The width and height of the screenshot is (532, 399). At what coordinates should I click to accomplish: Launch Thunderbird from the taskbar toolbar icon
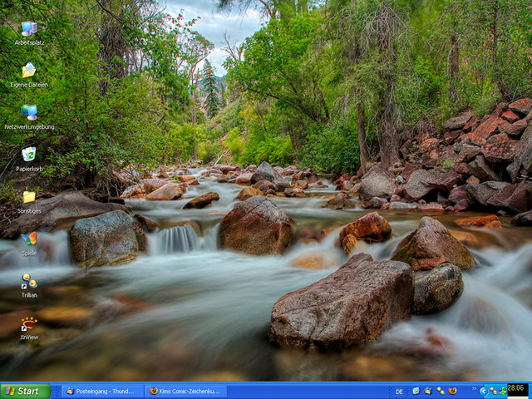coord(427,391)
